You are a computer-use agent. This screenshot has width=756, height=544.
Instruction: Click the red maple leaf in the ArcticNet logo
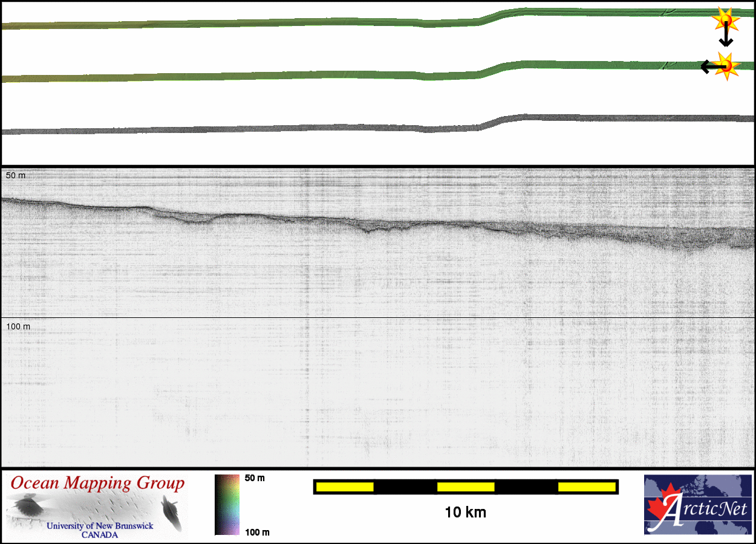point(659,511)
